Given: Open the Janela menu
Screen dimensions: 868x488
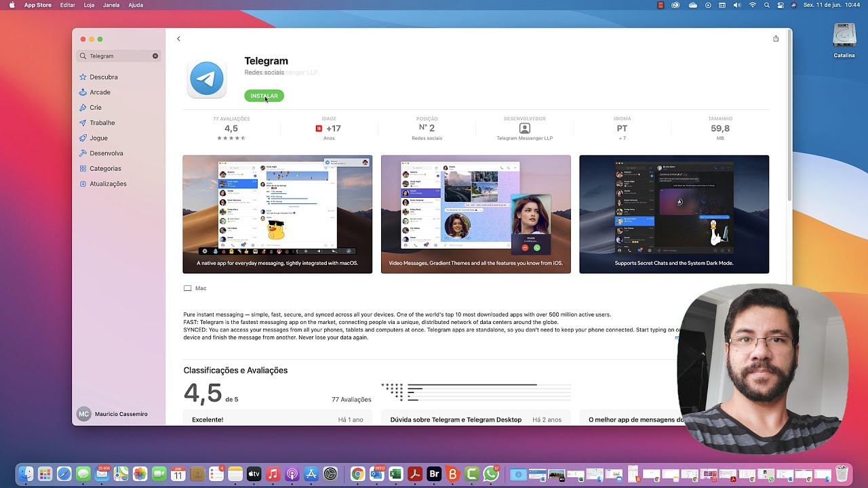Looking at the screenshot, I should (x=111, y=5).
